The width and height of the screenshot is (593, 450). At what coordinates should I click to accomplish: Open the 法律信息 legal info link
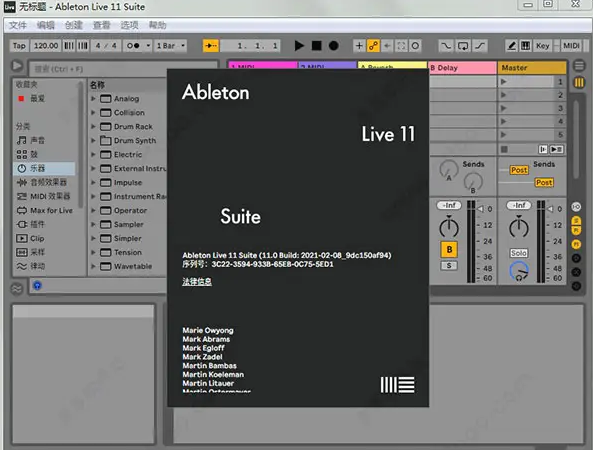(x=197, y=282)
